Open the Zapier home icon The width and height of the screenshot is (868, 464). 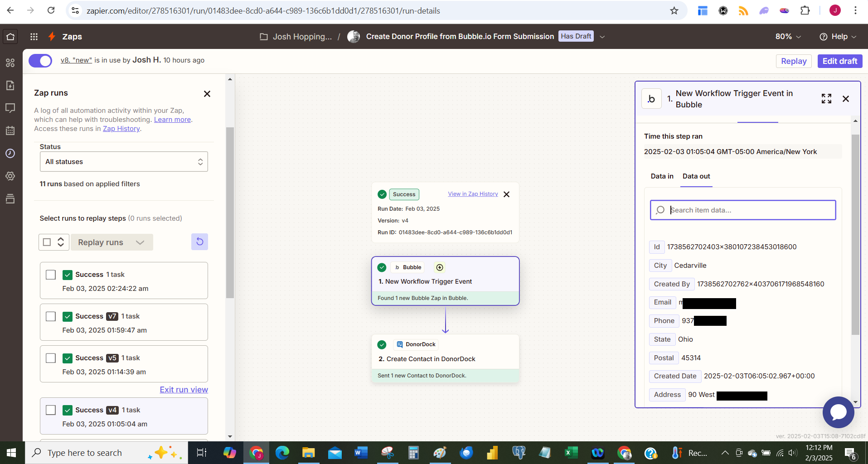click(10, 36)
